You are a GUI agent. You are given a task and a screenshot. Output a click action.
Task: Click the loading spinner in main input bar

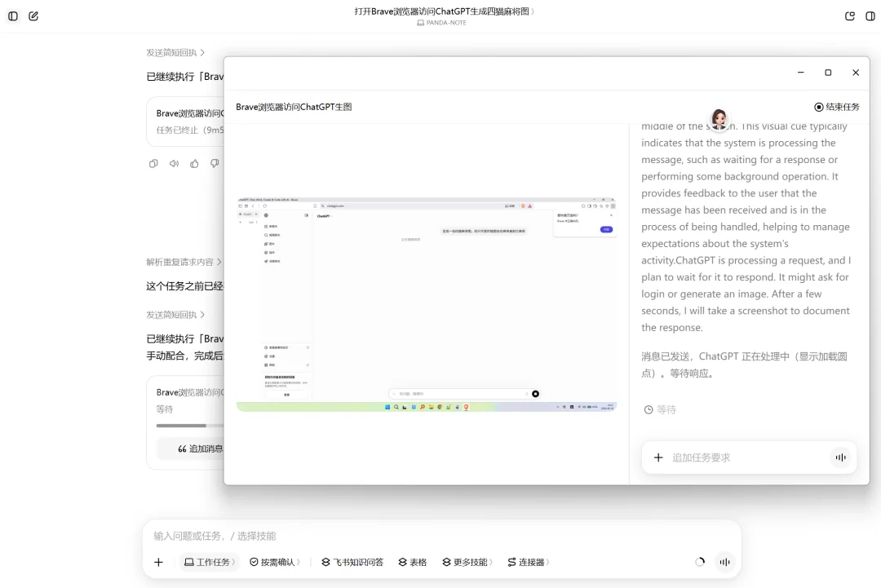pos(700,562)
